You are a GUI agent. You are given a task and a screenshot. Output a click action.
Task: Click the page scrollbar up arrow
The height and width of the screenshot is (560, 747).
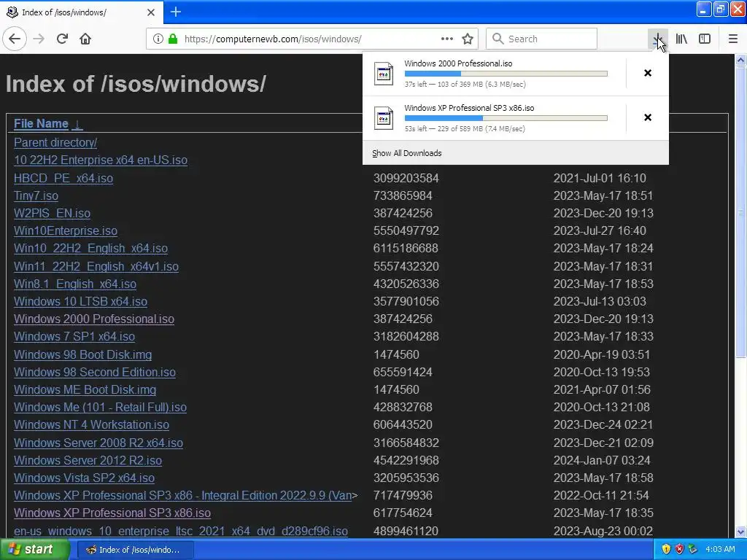pyautogui.click(x=740, y=60)
